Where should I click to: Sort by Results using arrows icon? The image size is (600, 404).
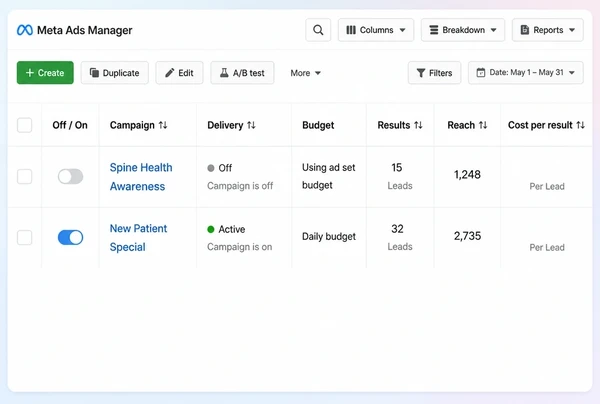point(418,125)
